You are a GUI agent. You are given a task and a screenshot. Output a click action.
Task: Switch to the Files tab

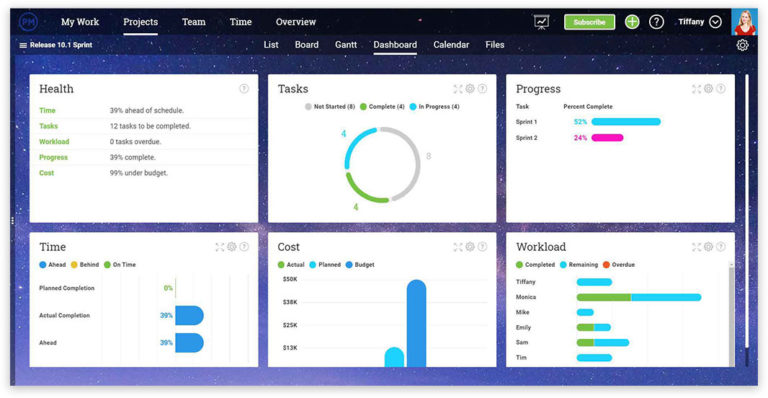click(495, 45)
